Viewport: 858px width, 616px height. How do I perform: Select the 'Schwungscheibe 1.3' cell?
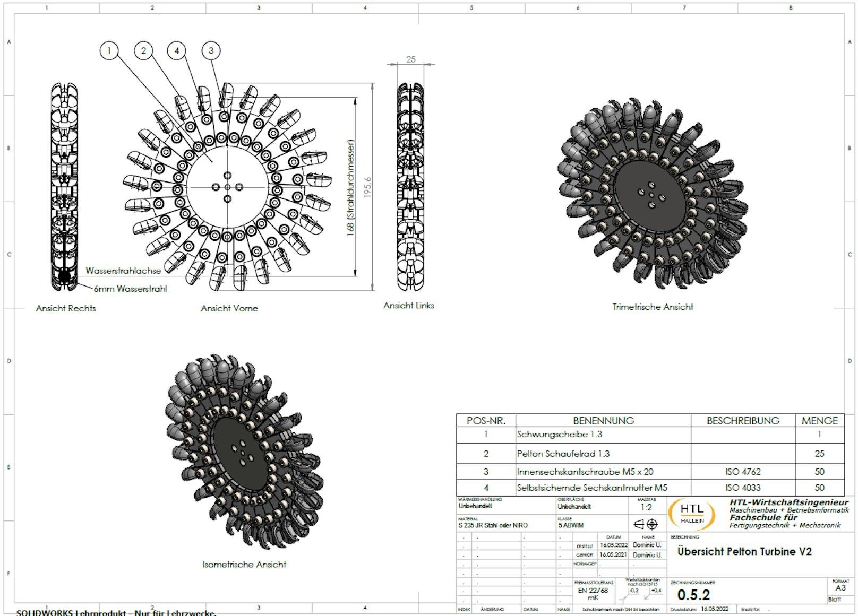(603, 435)
